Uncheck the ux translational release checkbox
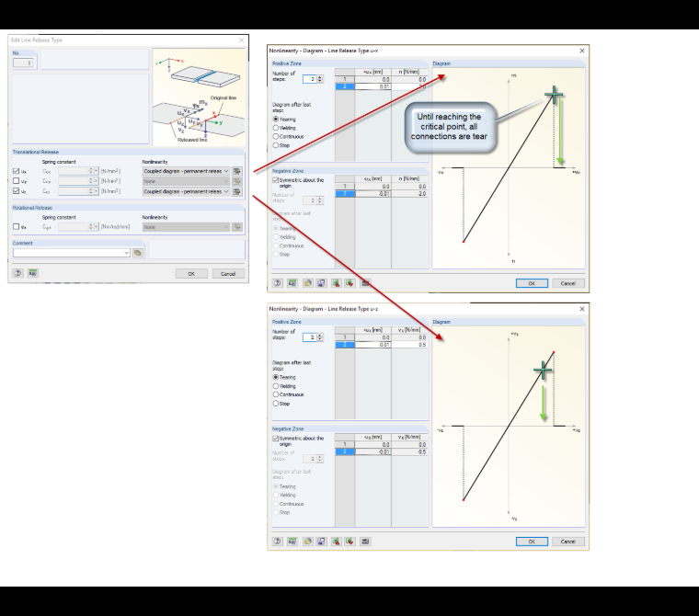This screenshot has height=616, width=699. [x=17, y=171]
